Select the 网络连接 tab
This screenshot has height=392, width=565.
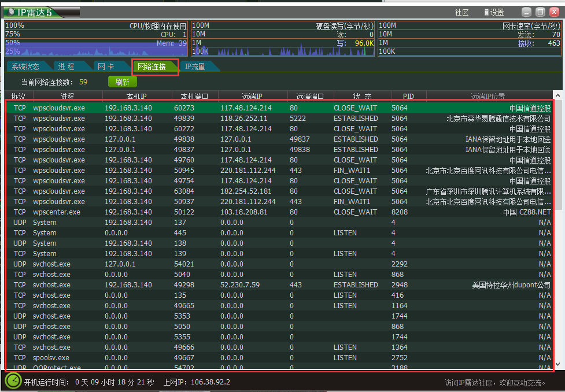tap(152, 66)
